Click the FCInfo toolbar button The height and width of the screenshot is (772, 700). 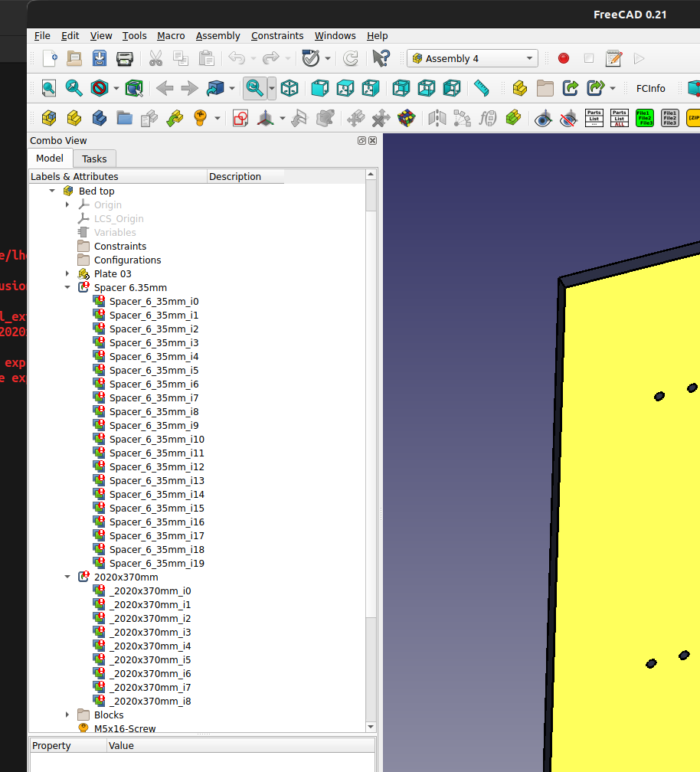click(x=650, y=89)
